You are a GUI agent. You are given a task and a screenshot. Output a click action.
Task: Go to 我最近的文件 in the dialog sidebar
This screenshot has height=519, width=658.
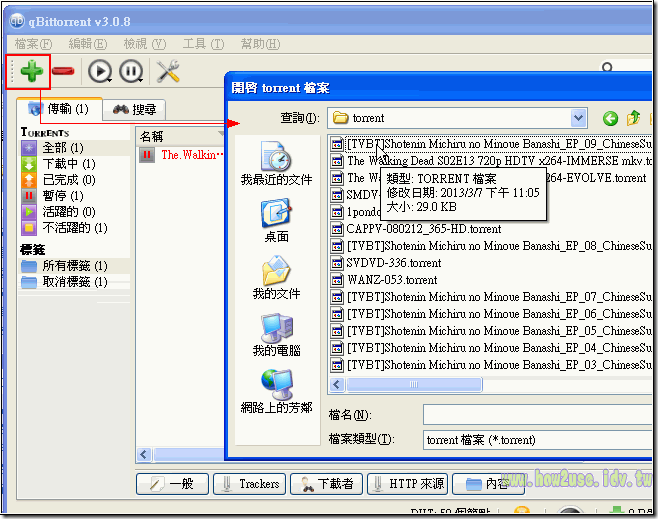pyautogui.click(x=276, y=164)
